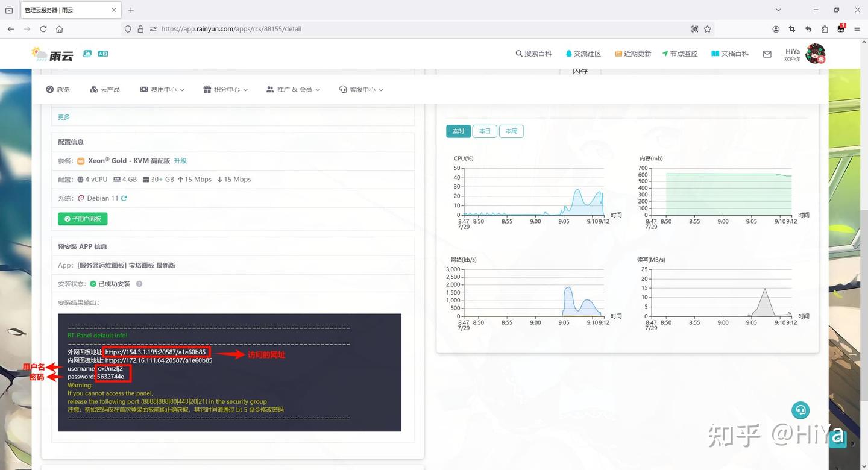Click the green 子用户面板 button

click(x=83, y=219)
